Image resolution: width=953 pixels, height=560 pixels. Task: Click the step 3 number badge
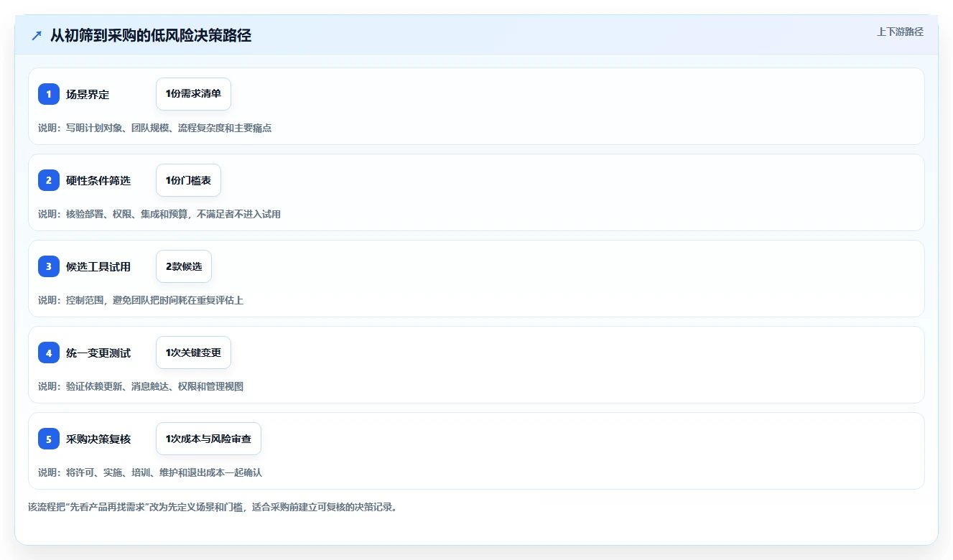tap(49, 266)
